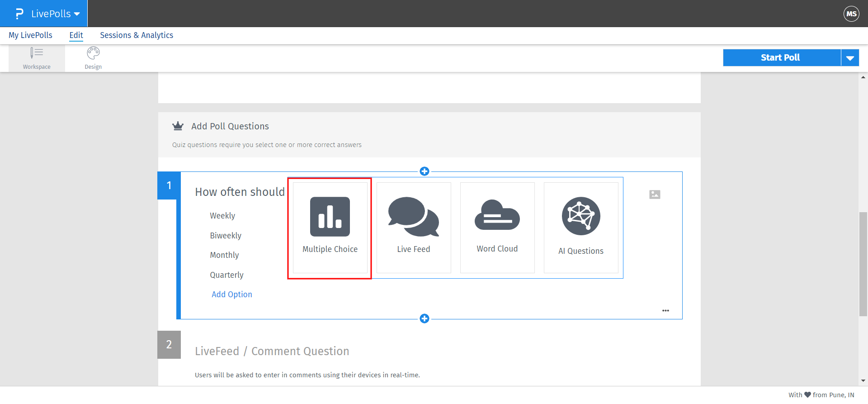Switch to Sessions & Analytics tab
This screenshot has width=868, height=404.
coord(137,35)
